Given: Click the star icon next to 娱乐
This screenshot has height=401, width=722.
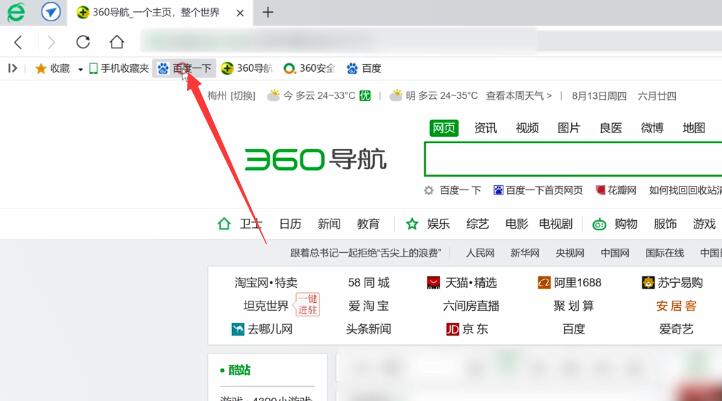Looking at the screenshot, I should pyautogui.click(x=412, y=224).
